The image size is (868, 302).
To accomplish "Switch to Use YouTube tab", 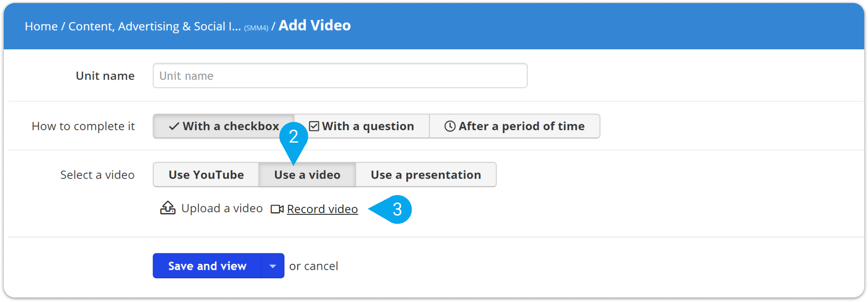I will 206,175.
